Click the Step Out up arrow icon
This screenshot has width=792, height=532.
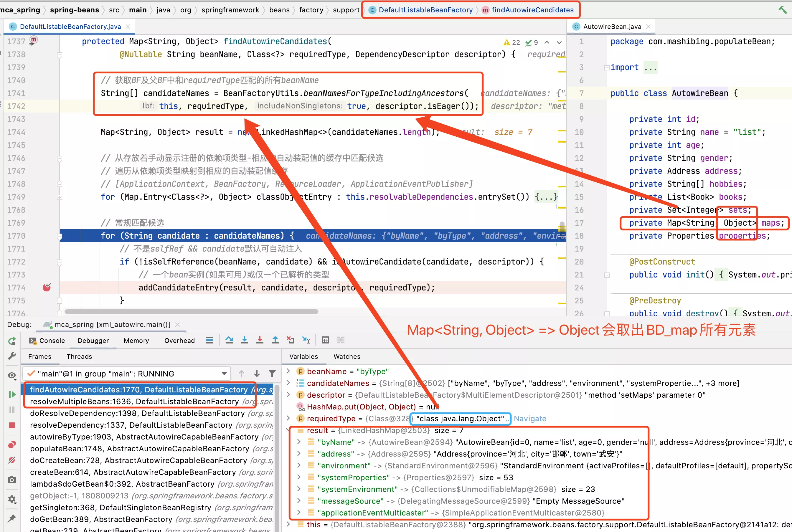coord(275,340)
